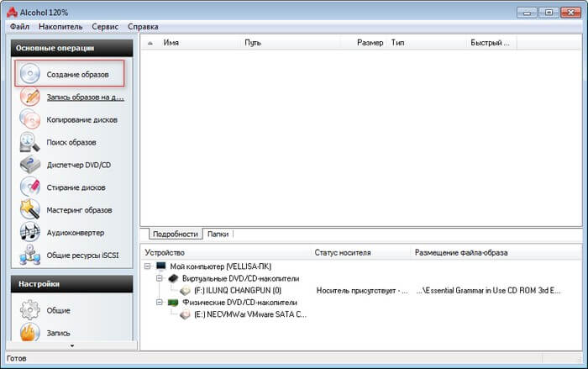Start Поиск образов
Screen dimensions: 588x369
(71, 142)
